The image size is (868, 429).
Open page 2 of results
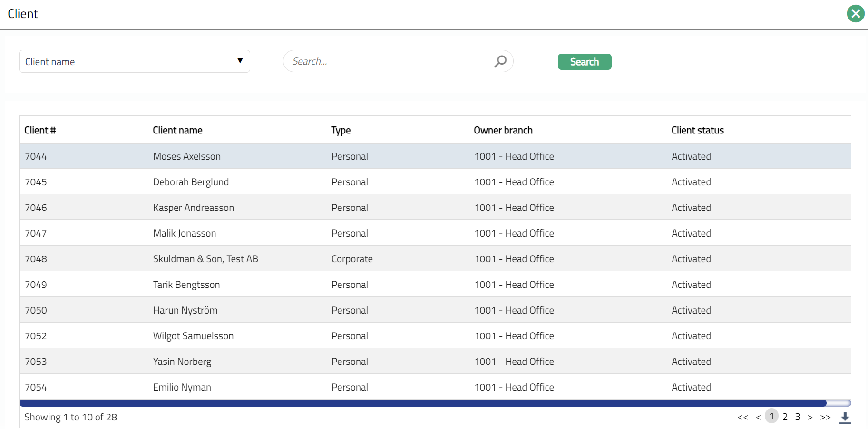[x=785, y=417]
